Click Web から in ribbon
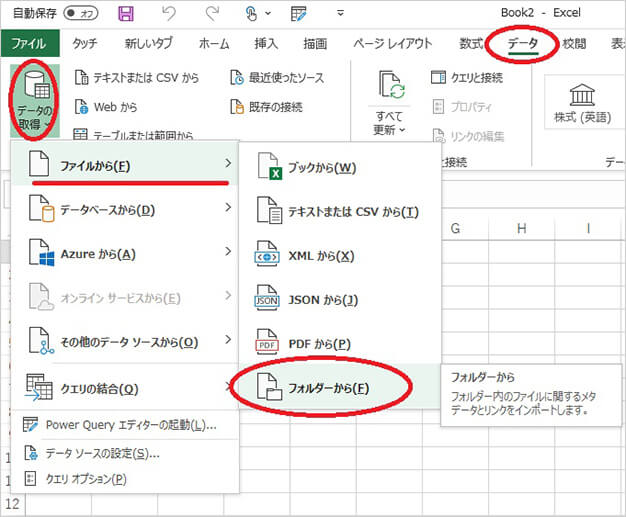Image resolution: width=626 pixels, height=517 pixels. pos(105,107)
